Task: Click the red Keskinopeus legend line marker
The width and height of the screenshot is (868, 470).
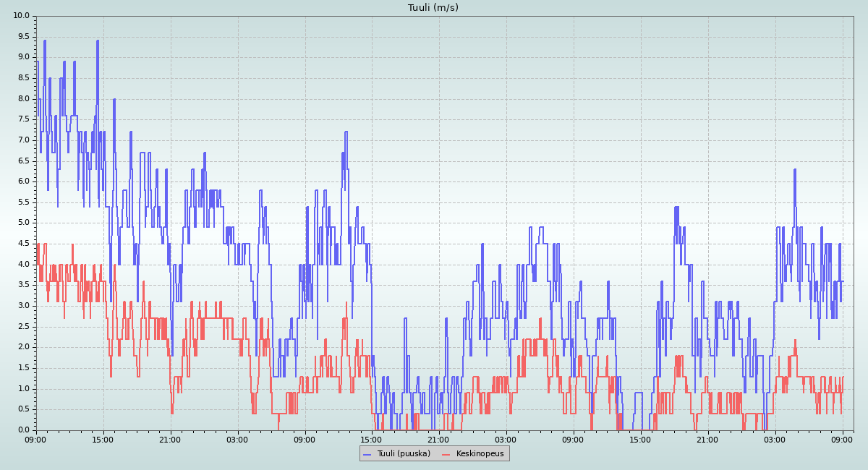Action: [x=446, y=454]
